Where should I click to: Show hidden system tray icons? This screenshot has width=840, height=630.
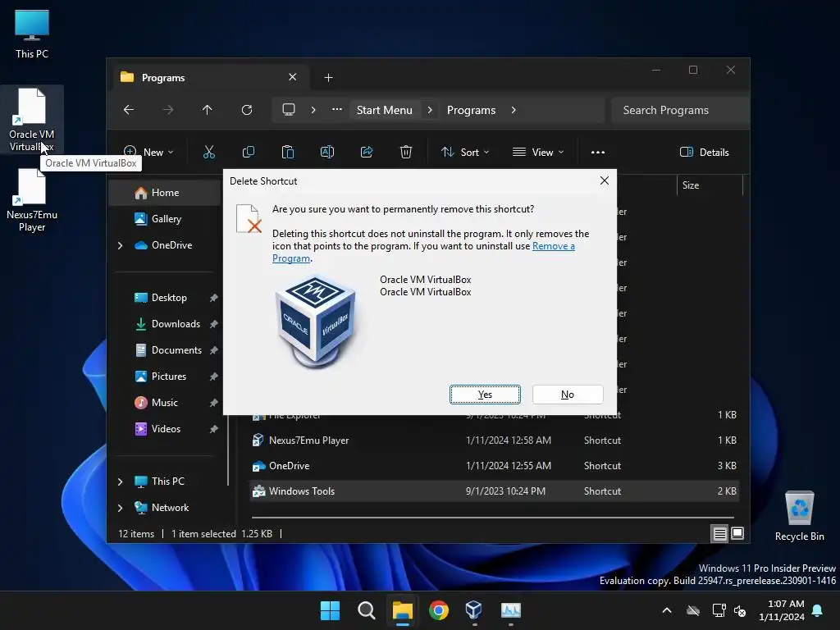[x=667, y=610]
